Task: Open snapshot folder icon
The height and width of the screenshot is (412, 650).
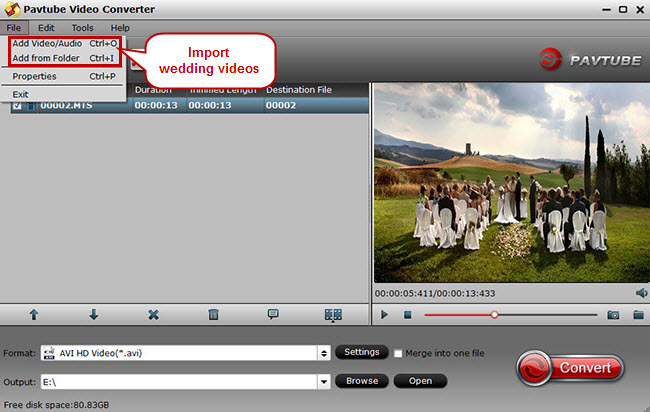Action: (x=638, y=315)
